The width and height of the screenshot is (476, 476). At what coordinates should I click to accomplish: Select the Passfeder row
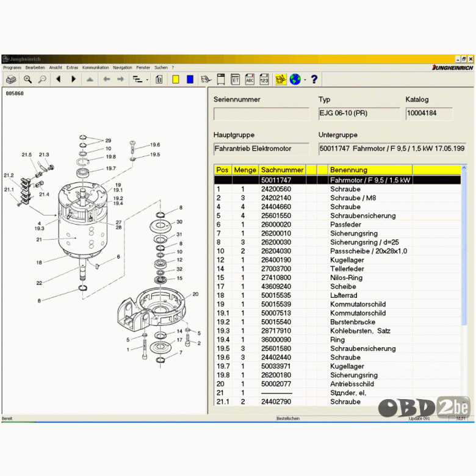tap(337, 225)
